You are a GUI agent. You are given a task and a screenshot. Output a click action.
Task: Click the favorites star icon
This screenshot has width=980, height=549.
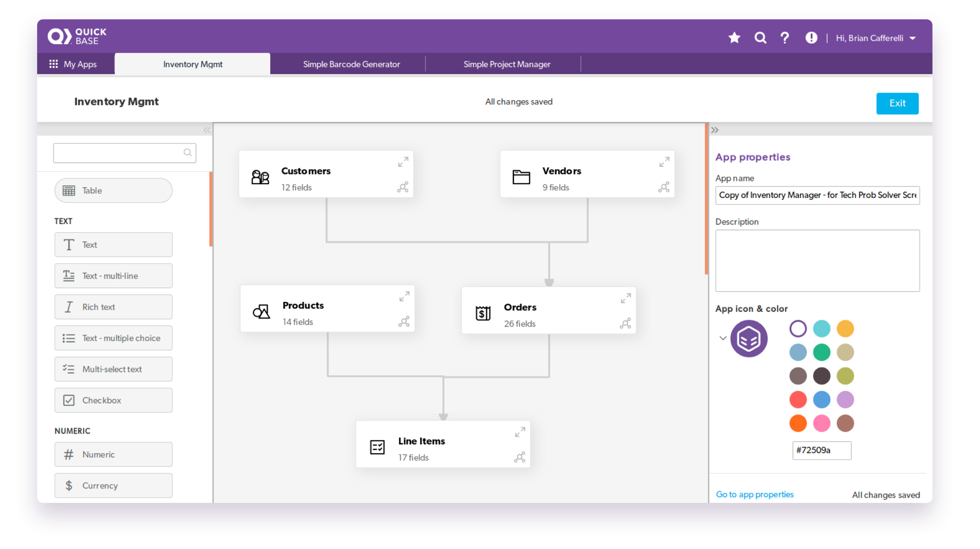click(734, 38)
